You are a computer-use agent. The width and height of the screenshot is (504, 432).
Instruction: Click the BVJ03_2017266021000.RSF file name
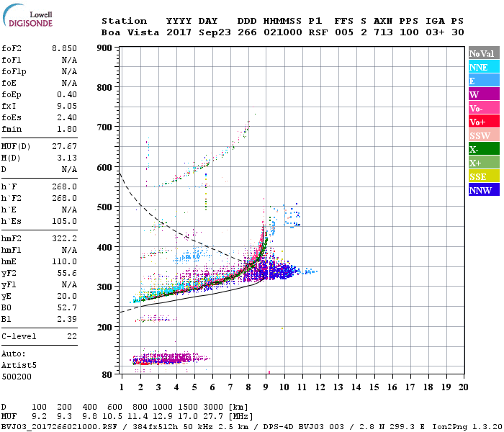[x=59, y=427]
